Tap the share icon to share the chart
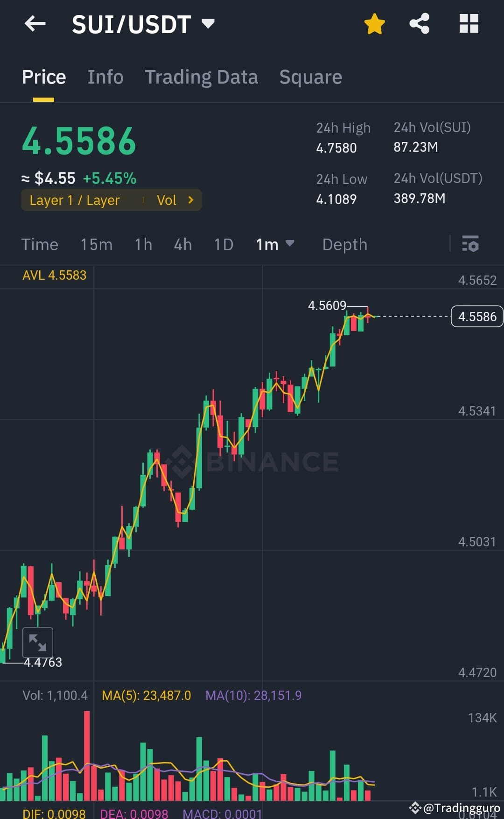This screenshot has width=504, height=819. (419, 23)
